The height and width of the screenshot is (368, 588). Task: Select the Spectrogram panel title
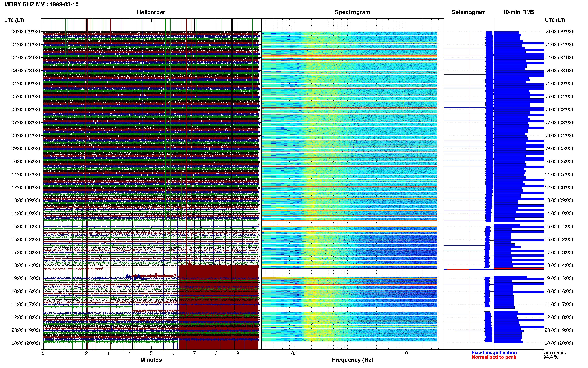coord(352,12)
